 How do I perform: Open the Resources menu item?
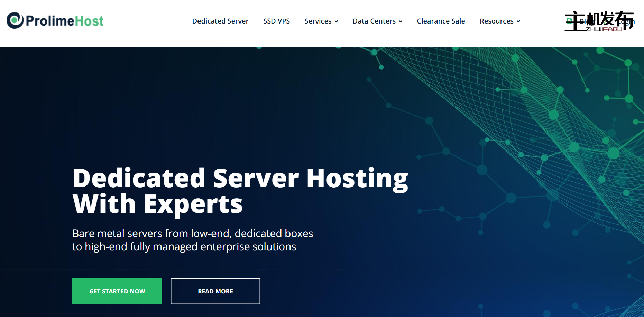tap(496, 21)
